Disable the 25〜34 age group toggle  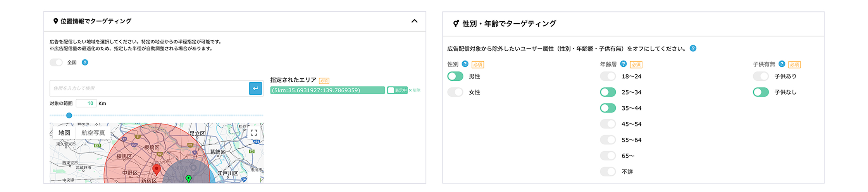[x=608, y=92]
